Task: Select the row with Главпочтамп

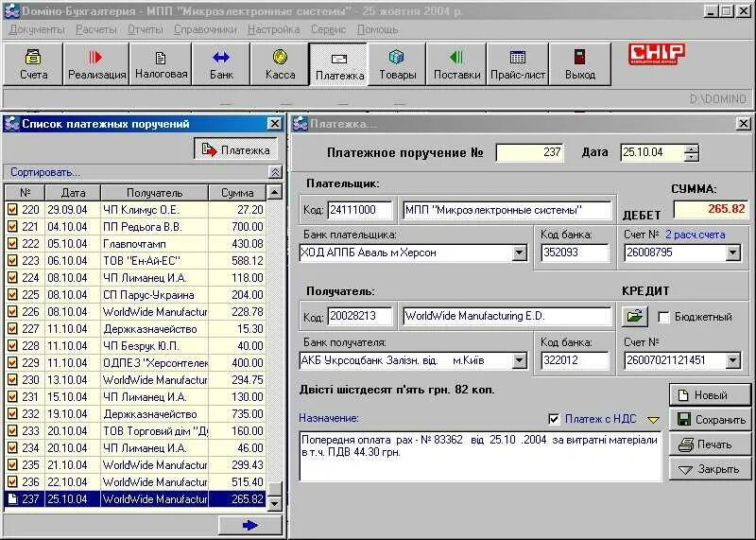Action: [x=135, y=244]
